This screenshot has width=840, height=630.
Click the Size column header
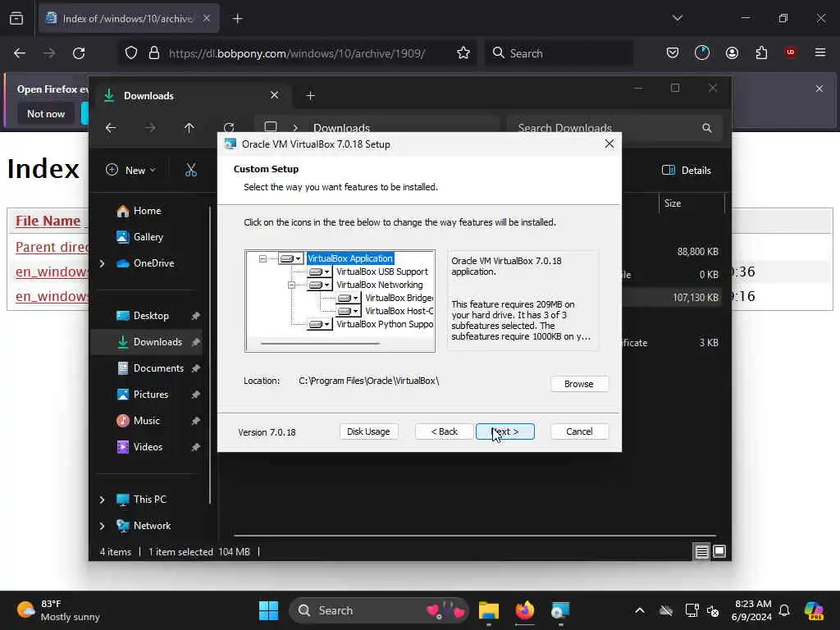pos(692,203)
